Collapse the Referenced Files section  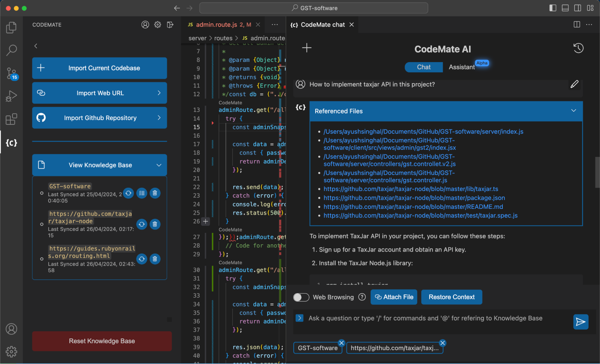tap(574, 110)
